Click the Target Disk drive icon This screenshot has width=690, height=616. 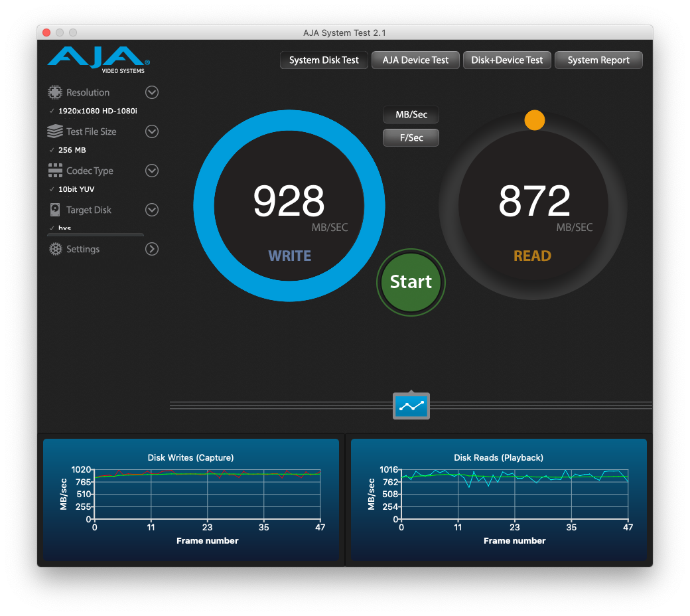55,210
